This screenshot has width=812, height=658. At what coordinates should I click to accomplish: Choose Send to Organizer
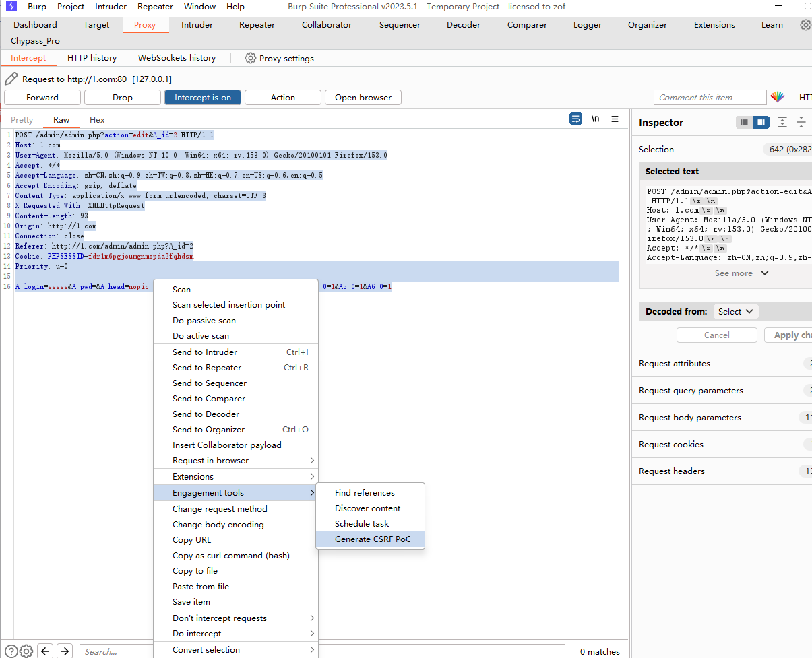236,430
